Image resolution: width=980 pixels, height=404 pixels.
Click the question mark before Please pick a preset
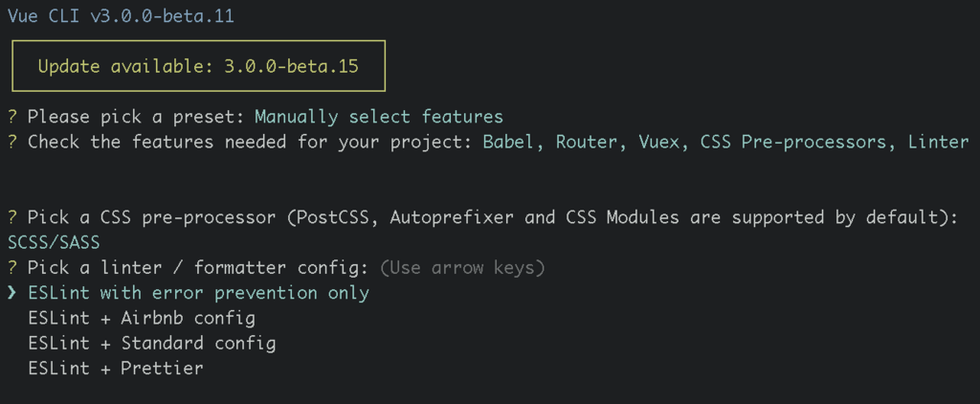[x=12, y=117]
